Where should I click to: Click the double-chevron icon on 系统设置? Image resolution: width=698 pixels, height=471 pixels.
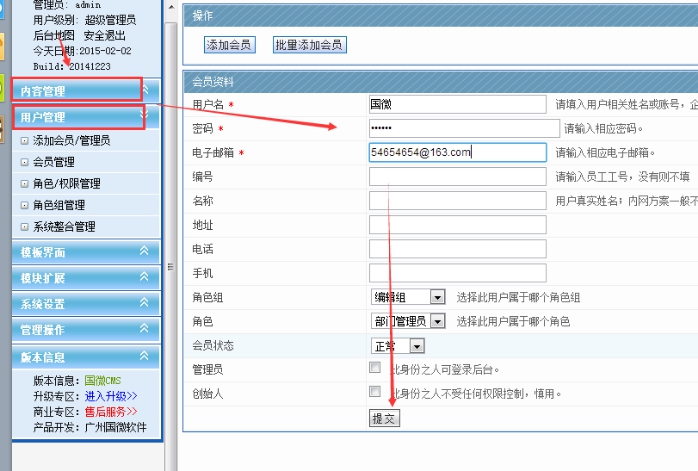coord(145,304)
